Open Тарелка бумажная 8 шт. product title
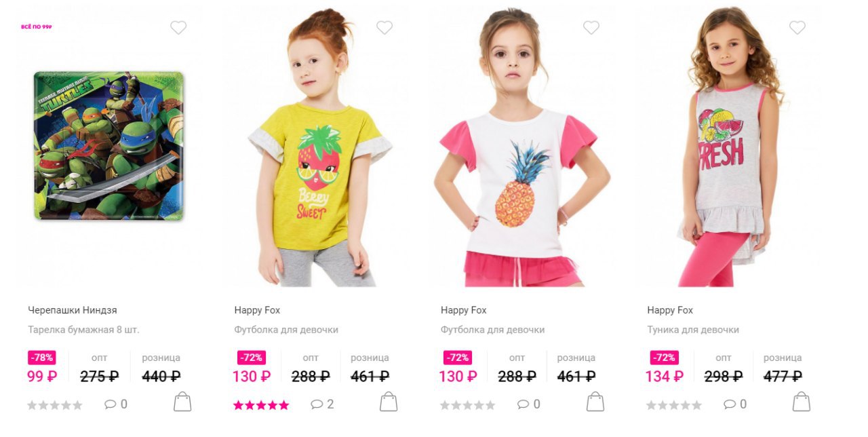The width and height of the screenshot is (868, 437). (x=83, y=330)
